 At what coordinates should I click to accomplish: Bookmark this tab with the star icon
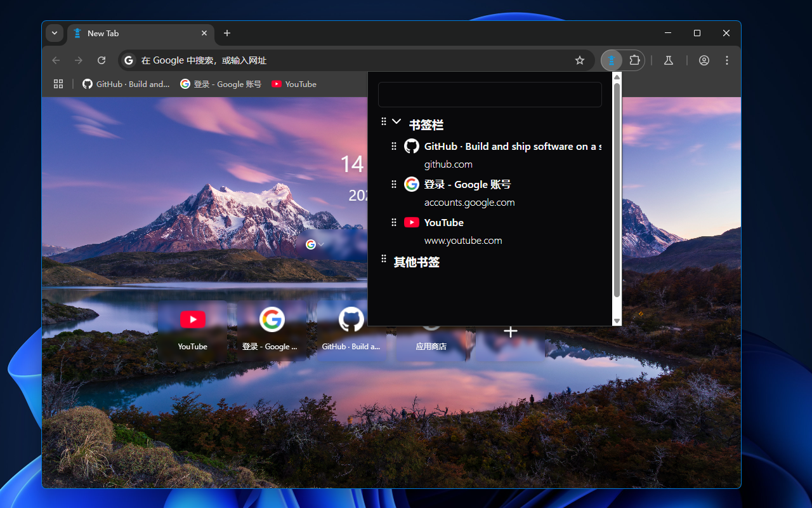pyautogui.click(x=579, y=60)
